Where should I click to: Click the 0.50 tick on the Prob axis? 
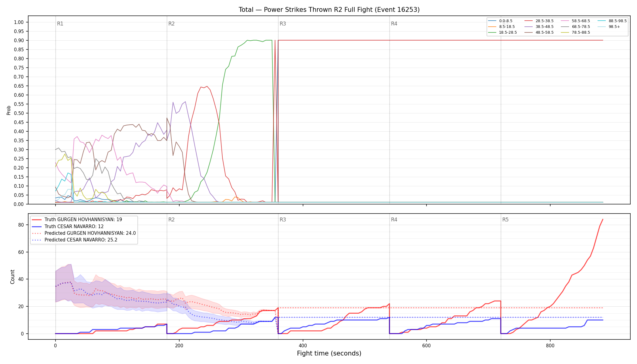pyautogui.click(x=19, y=113)
